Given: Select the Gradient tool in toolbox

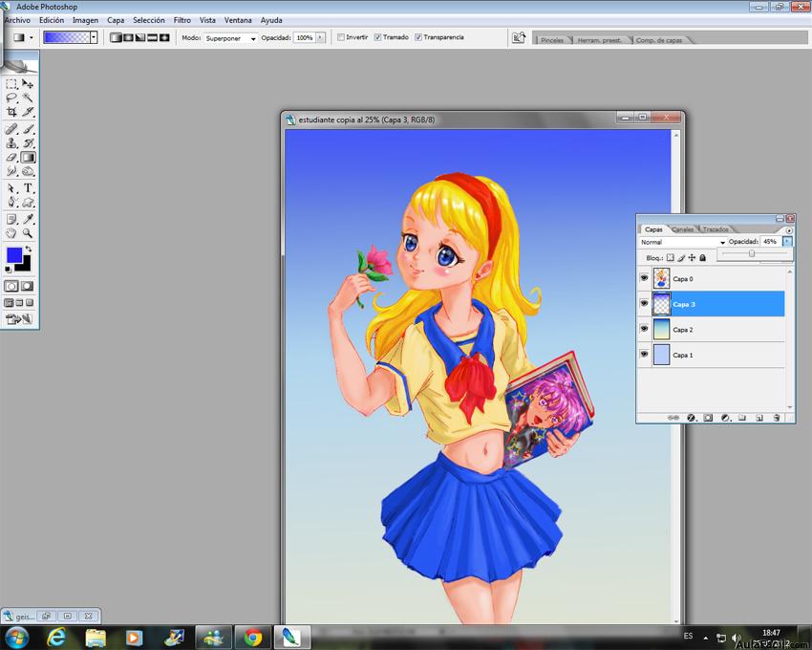Looking at the screenshot, I should pos(28,157).
